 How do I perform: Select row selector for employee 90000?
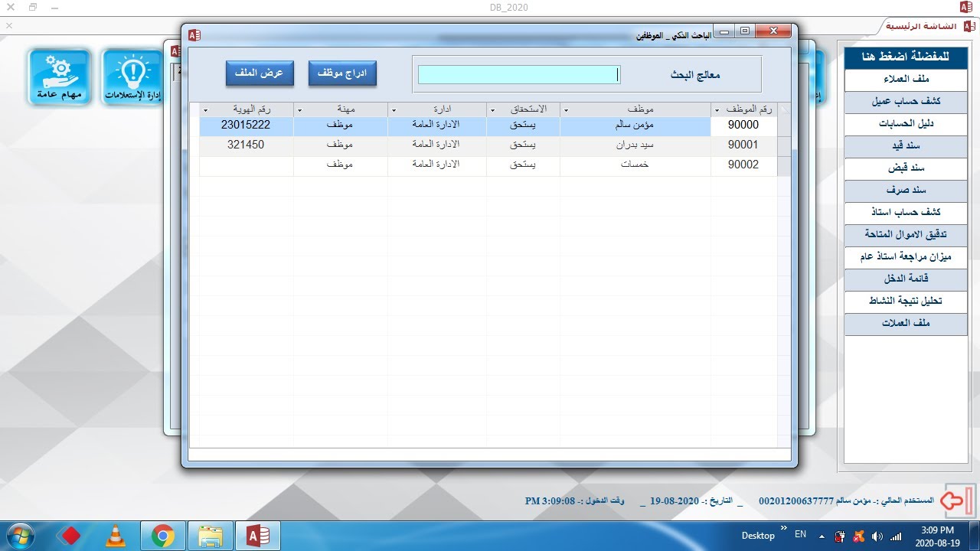click(x=783, y=126)
